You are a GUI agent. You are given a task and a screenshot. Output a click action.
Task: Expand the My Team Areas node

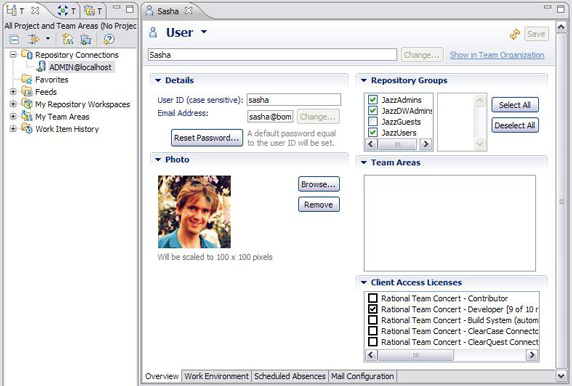[x=13, y=116]
